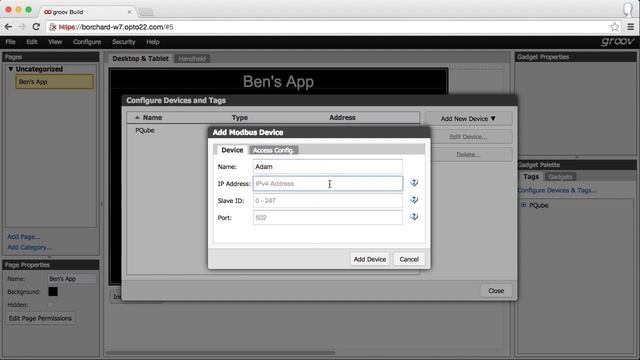640x360 pixels.
Task: Click the browser forward arrow
Action: [22, 27]
